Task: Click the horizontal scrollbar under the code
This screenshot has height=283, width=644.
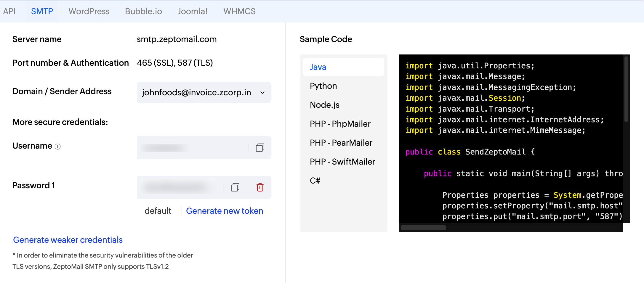Action: [423, 228]
